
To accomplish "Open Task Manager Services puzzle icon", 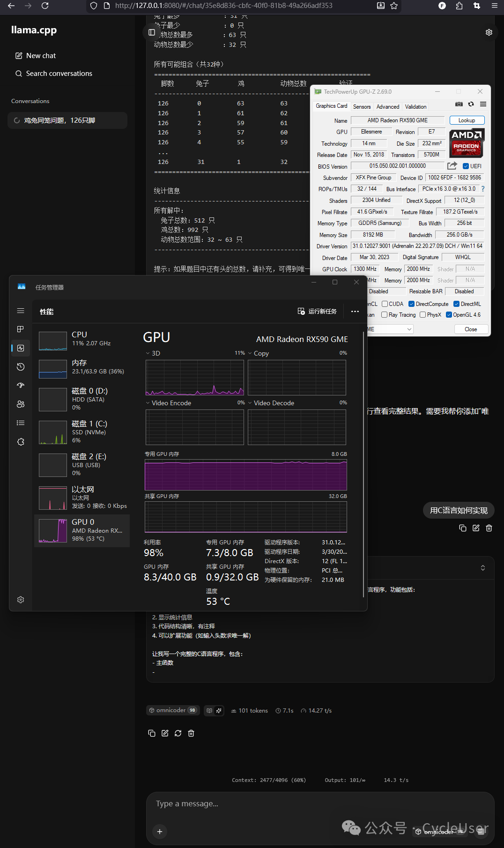I will point(21,442).
